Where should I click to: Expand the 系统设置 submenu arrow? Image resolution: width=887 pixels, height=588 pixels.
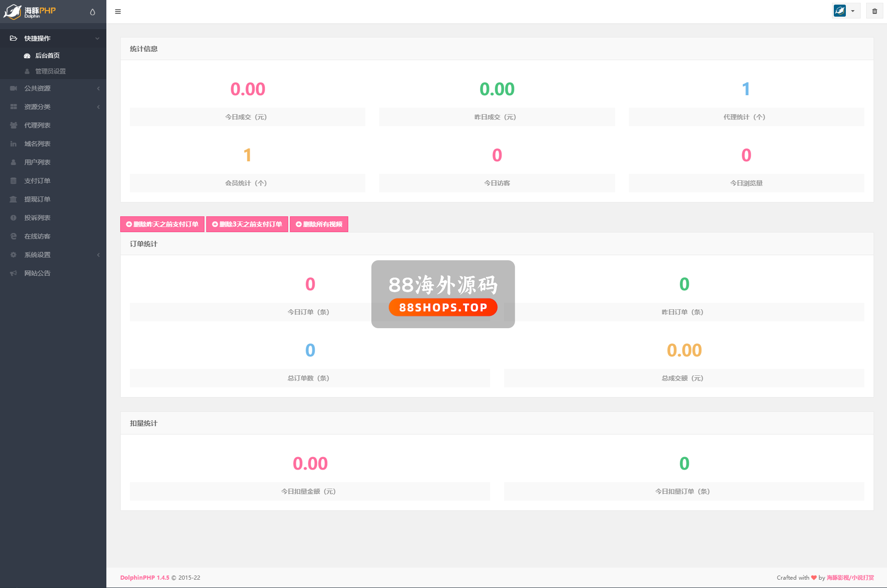click(98, 255)
